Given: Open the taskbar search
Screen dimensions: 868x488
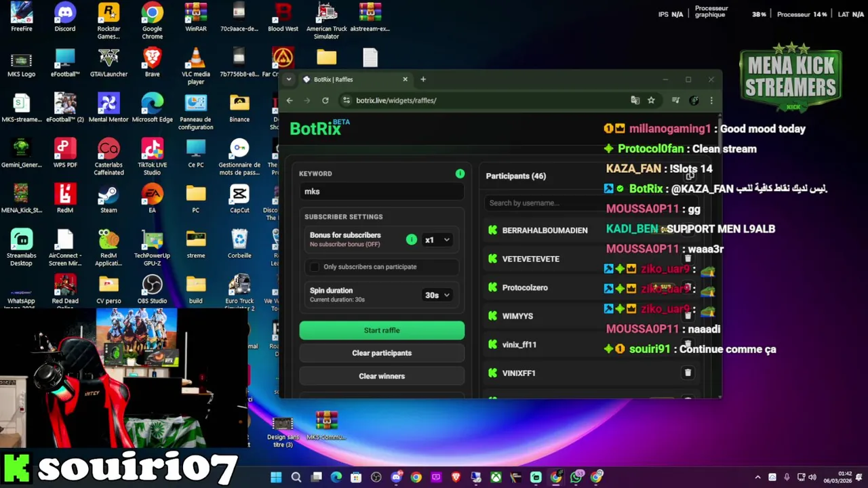Looking at the screenshot, I should pos(296,477).
